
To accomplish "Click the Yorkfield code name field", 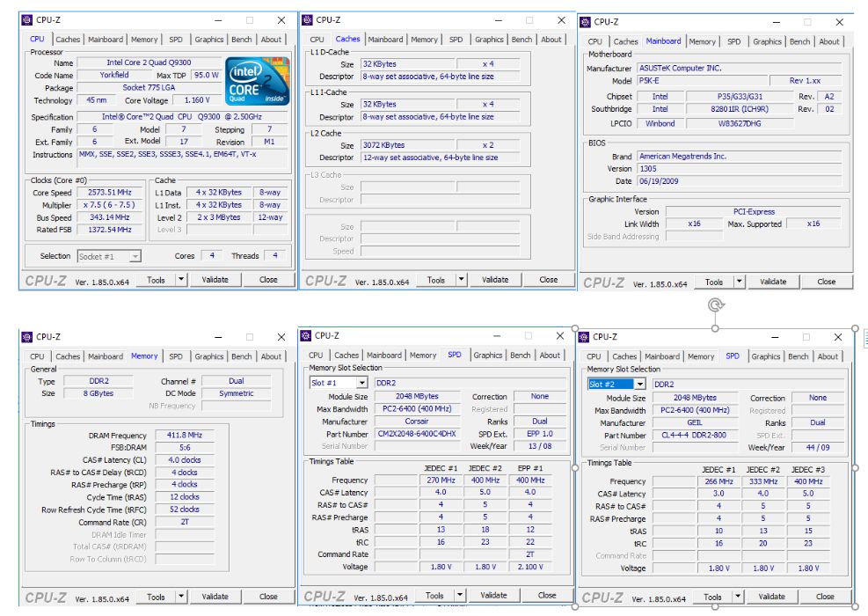I will pyautogui.click(x=114, y=75).
